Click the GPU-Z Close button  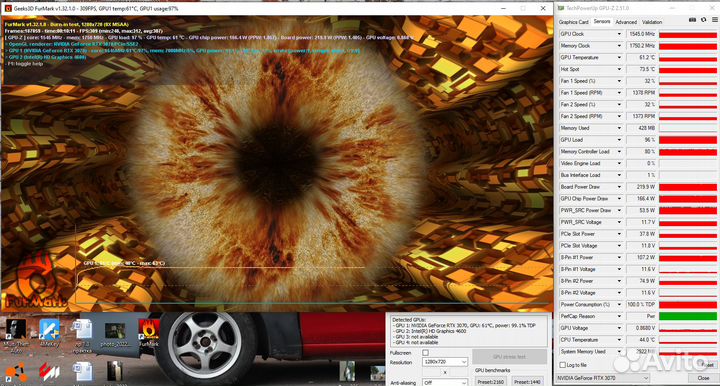click(x=703, y=378)
